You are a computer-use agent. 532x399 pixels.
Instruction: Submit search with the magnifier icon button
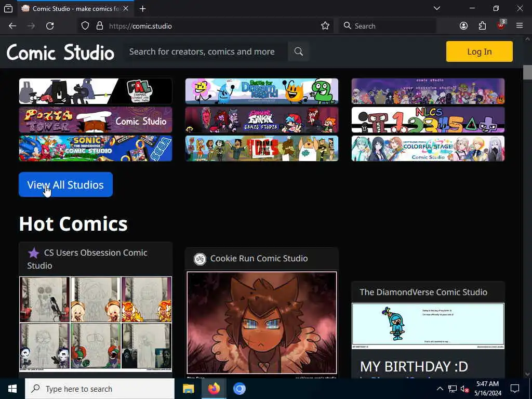299,51
